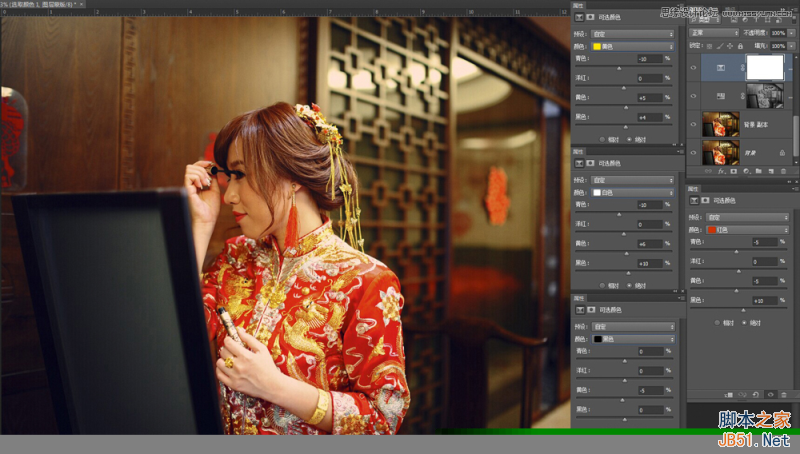Lock image pixels with brush lock icon
The image size is (800, 454).
(x=719, y=46)
